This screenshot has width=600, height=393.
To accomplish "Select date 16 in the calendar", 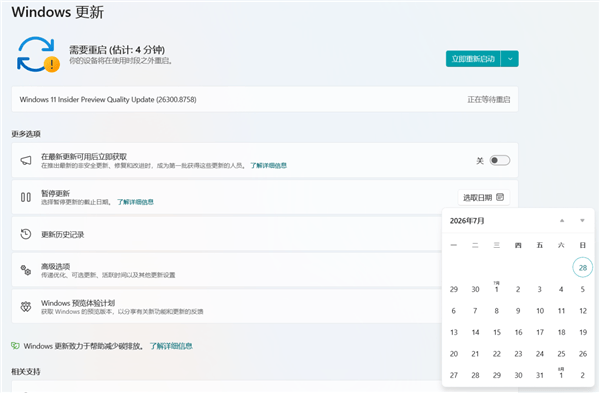I will tap(518, 332).
